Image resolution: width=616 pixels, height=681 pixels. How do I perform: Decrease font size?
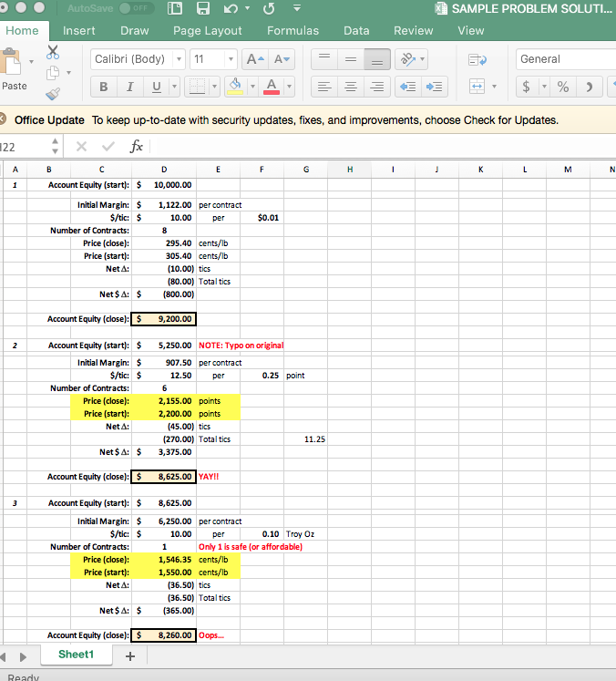[x=282, y=59]
